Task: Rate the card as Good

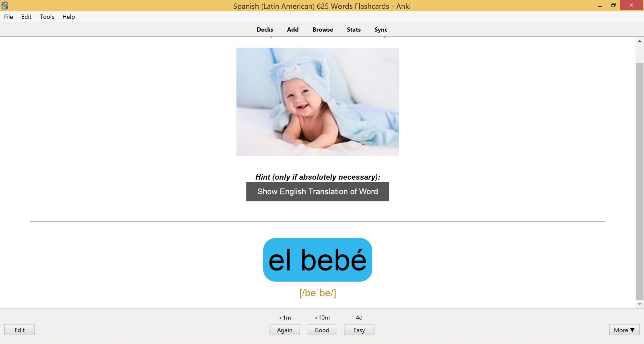Action: [322, 330]
